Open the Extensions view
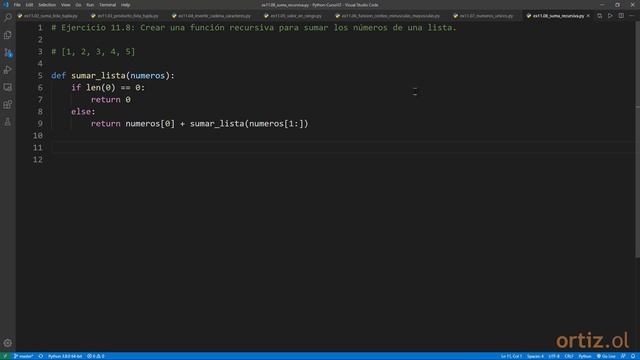 (x=8, y=104)
